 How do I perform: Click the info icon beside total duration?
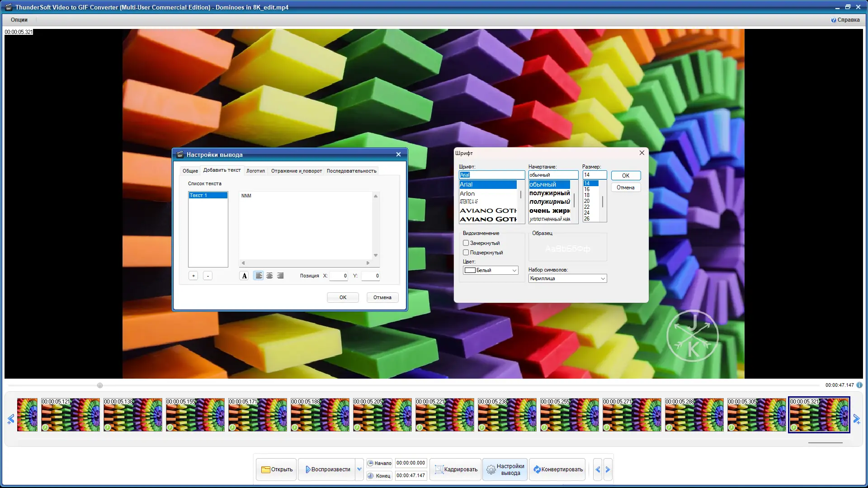click(859, 385)
